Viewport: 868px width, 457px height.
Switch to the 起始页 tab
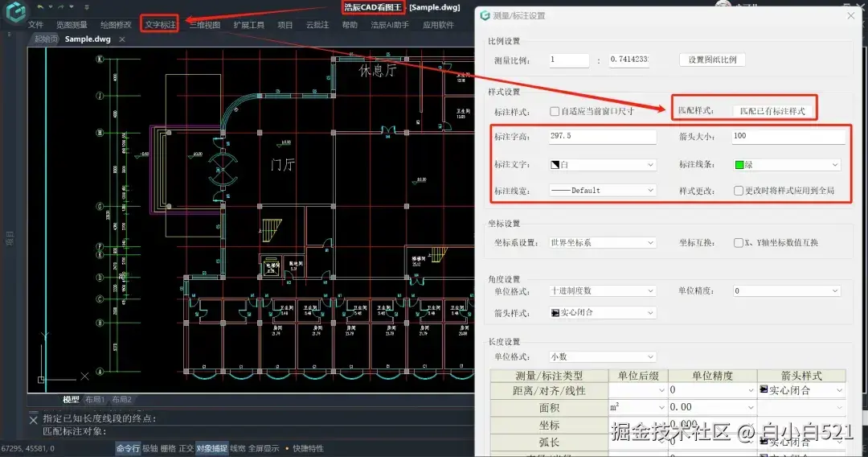[46, 39]
